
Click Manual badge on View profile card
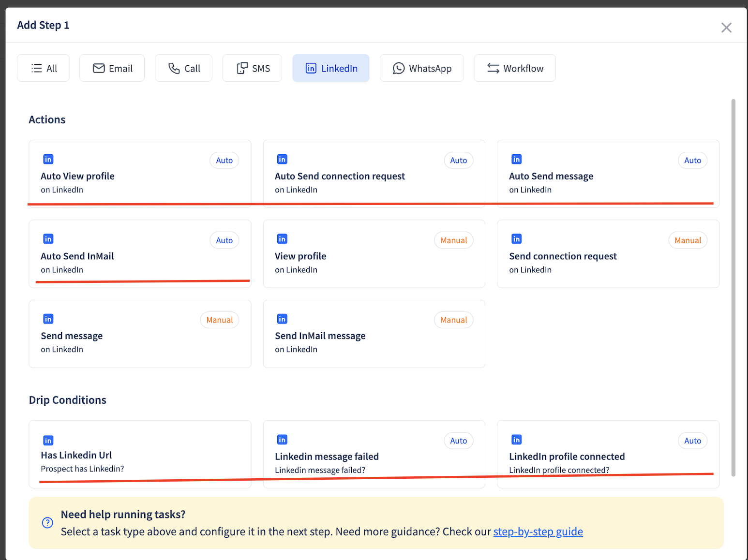[x=454, y=240]
